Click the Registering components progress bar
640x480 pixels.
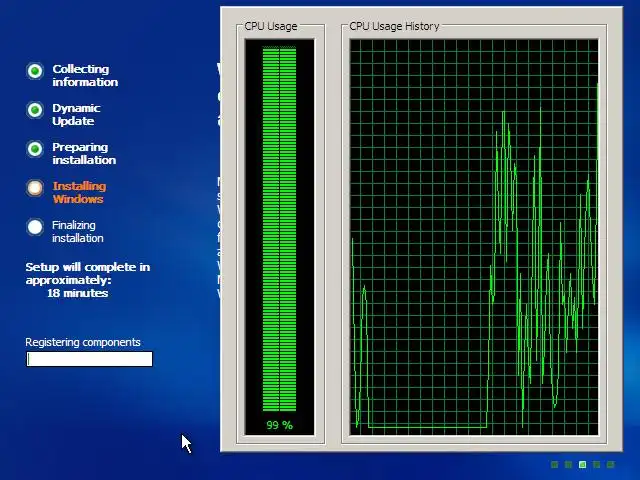[x=89, y=359]
